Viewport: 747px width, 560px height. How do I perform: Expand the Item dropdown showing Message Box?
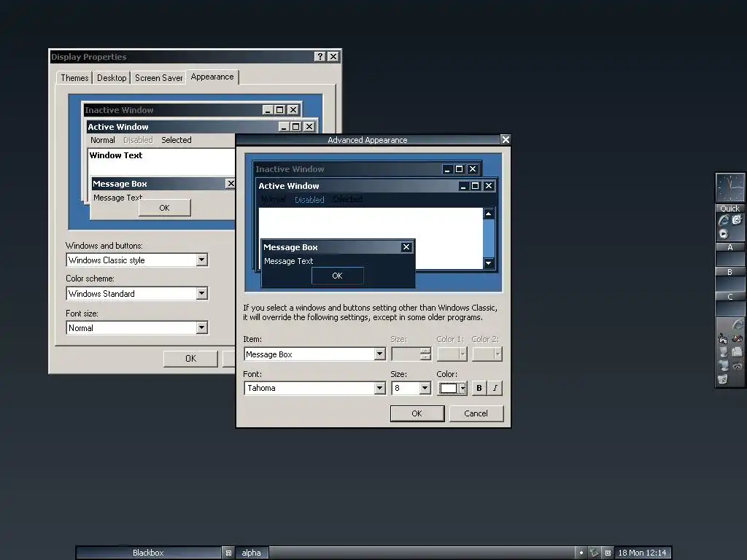379,354
